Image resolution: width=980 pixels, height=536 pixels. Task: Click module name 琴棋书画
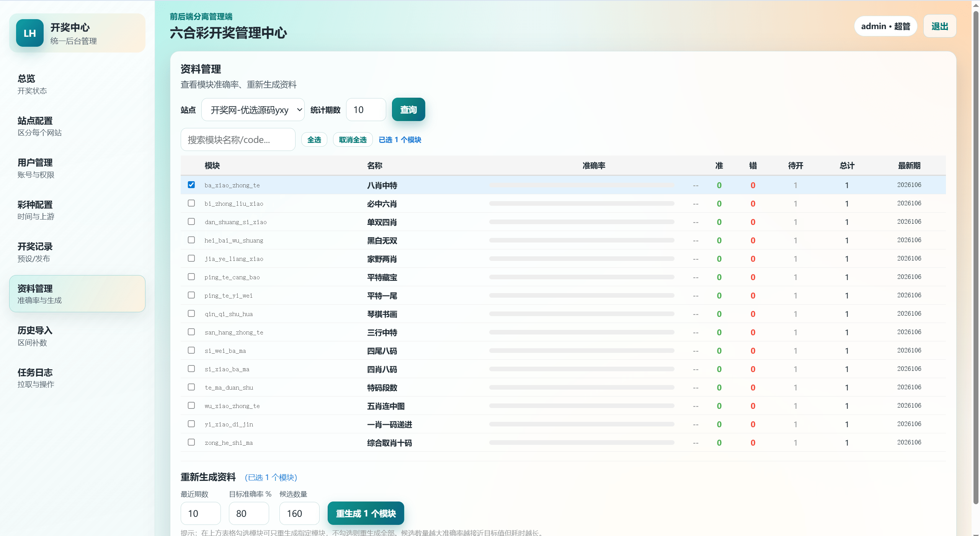pyautogui.click(x=382, y=314)
